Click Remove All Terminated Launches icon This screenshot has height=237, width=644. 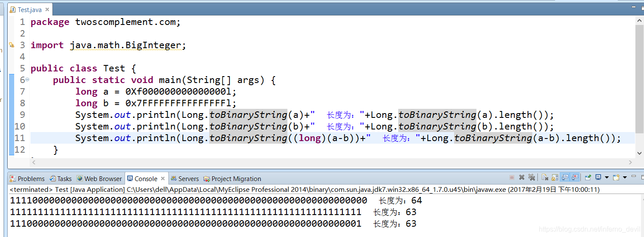[531, 177]
